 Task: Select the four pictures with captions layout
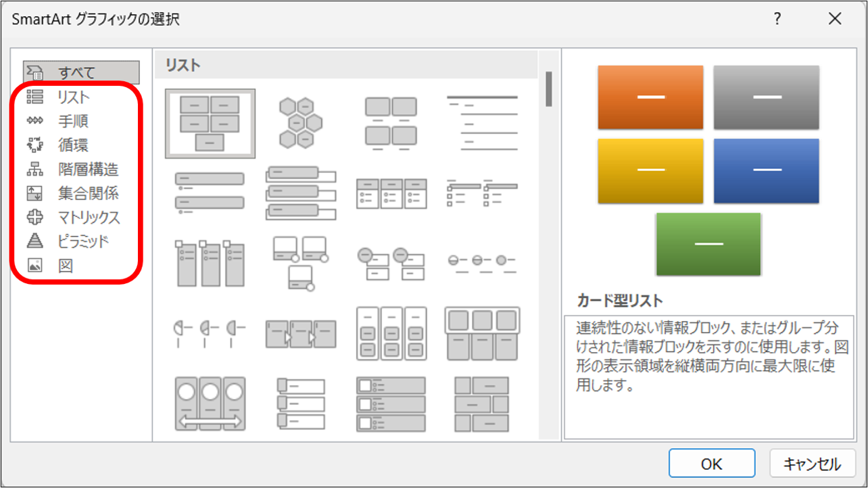click(391, 122)
